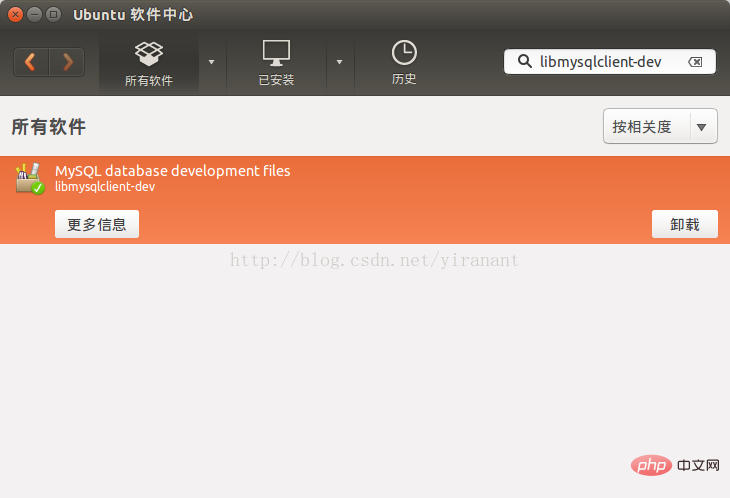Open the Installed (已安装) section
This screenshot has width=730, height=498.
pyautogui.click(x=277, y=63)
